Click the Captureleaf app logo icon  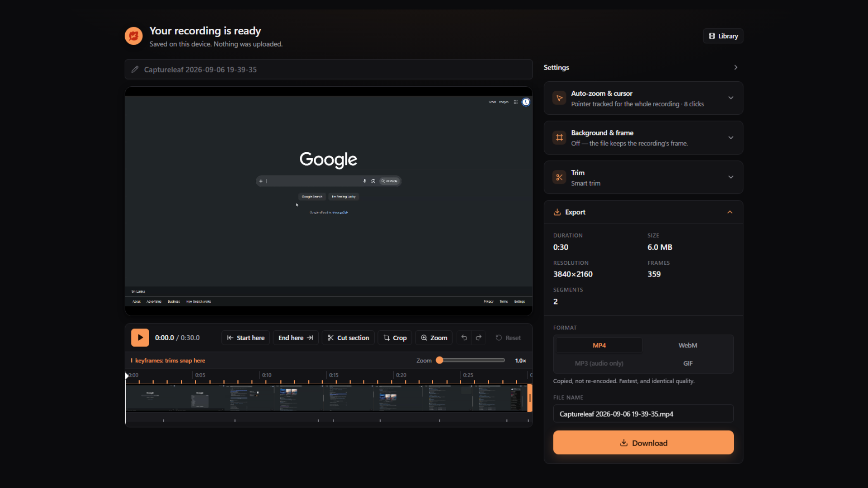(133, 36)
